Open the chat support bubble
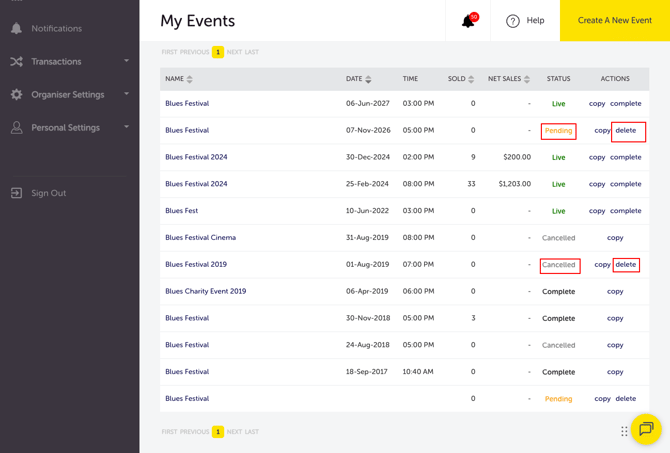The width and height of the screenshot is (670, 453). [646, 429]
